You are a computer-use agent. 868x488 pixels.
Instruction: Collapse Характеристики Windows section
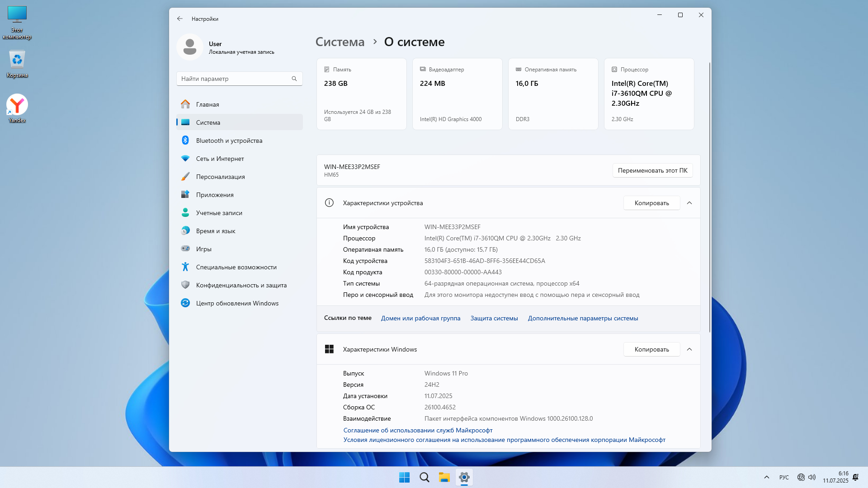(689, 349)
